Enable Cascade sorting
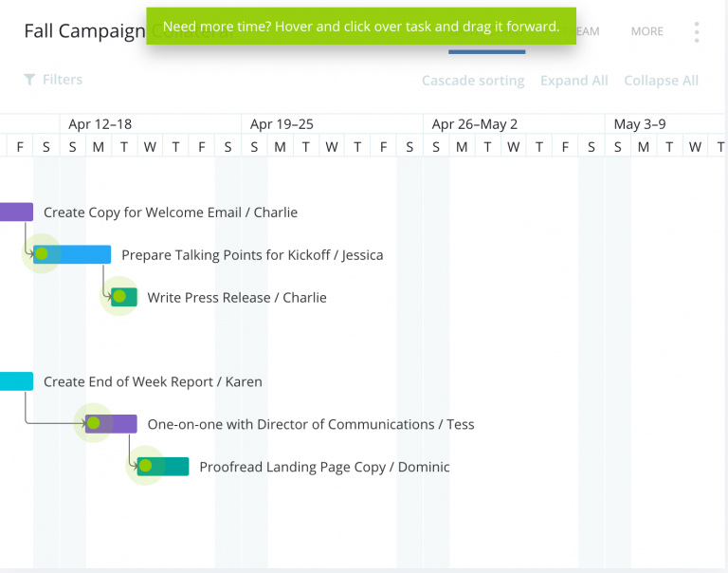This screenshot has width=728, height=573. pyautogui.click(x=473, y=81)
